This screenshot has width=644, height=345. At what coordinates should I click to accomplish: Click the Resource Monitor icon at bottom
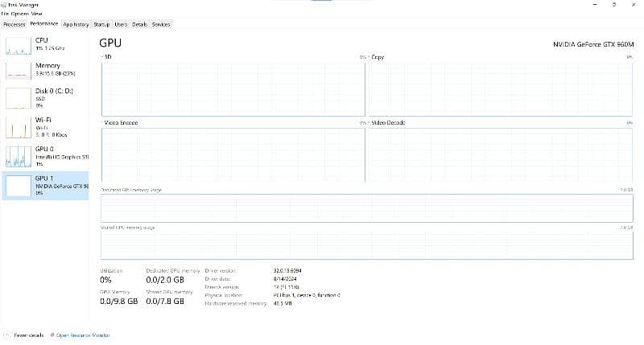coord(52,335)
